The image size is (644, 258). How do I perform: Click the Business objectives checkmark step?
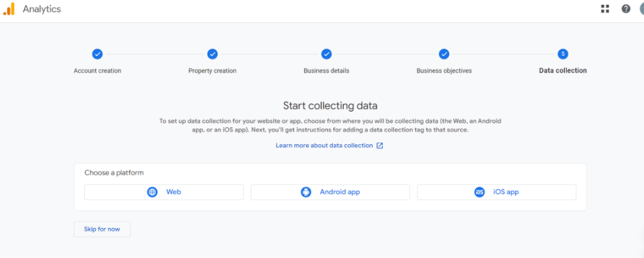(444, 54)
